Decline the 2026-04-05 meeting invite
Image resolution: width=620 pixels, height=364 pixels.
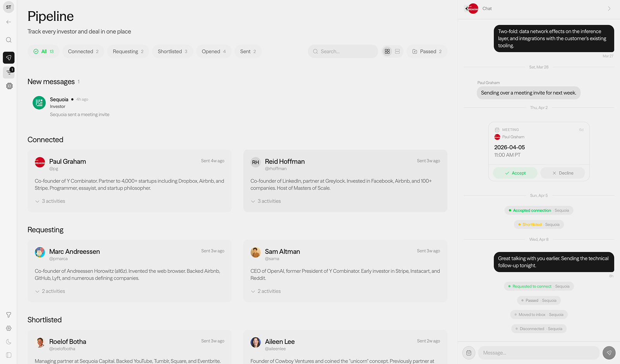(x=563, y=173)
